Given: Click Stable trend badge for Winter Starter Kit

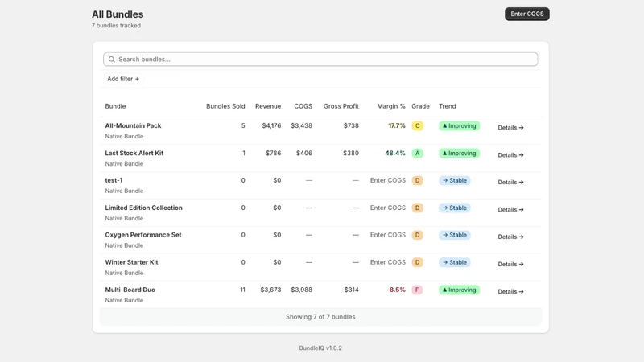Looking at the screenshot, I should point(455,263).
